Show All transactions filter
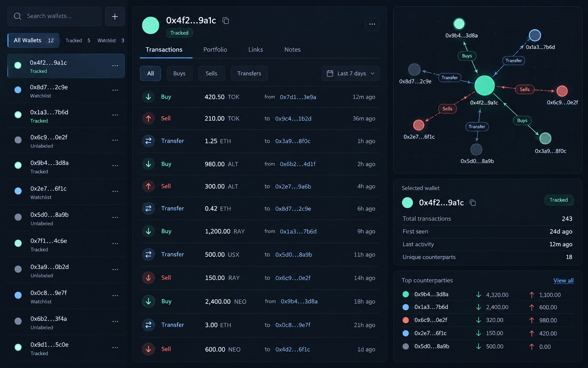This screenshot has width=588, height=368. point(150,73)
